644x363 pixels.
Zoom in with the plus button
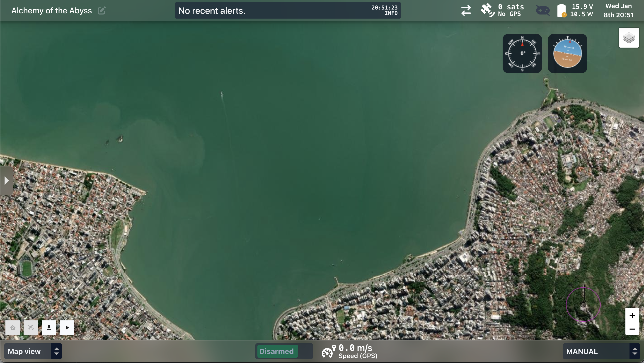pos(632,315)
